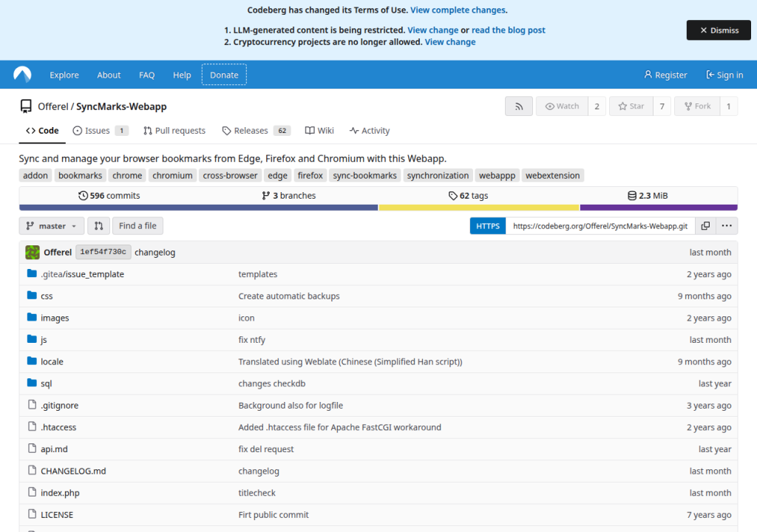
Task: Open the sync-bookmarks topic tag
Action: 364,175
